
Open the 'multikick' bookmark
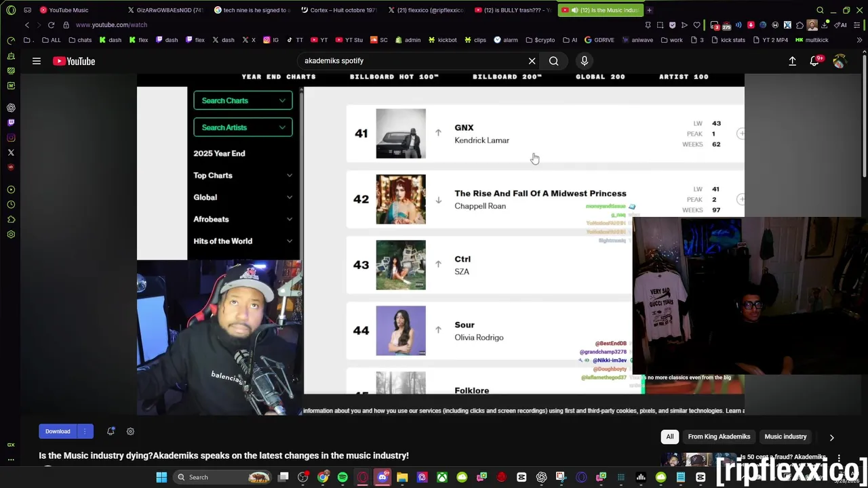812,40
